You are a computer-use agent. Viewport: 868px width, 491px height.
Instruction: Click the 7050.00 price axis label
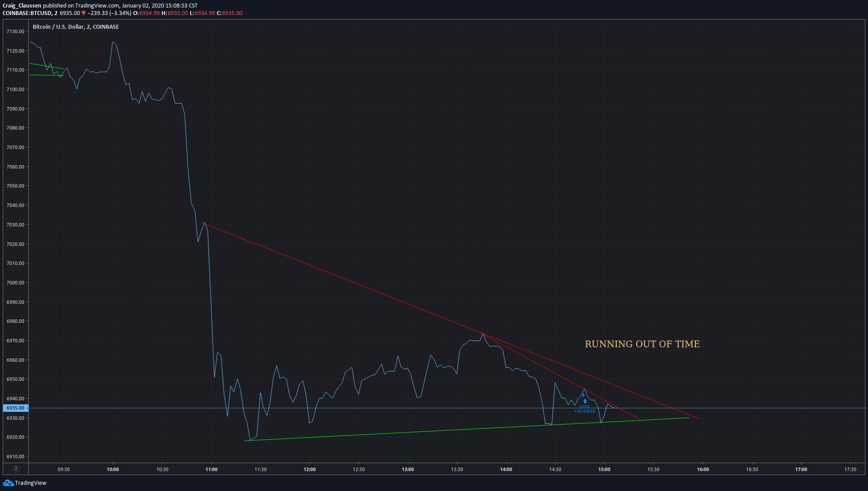coord(15,186)
